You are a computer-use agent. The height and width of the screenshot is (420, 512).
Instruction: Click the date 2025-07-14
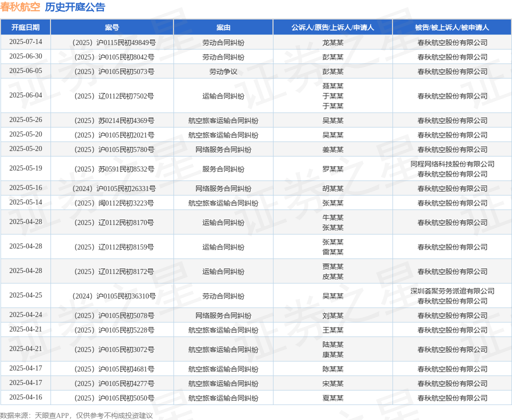click(25, 42)
